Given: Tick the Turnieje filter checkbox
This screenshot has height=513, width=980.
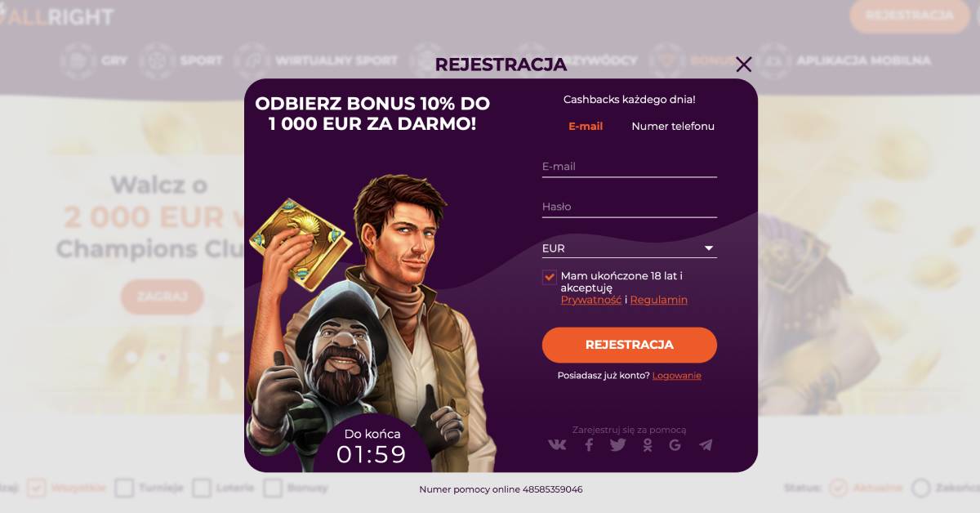Looking at the screenshot, I should pyautogui.click(x=124, y=488).
